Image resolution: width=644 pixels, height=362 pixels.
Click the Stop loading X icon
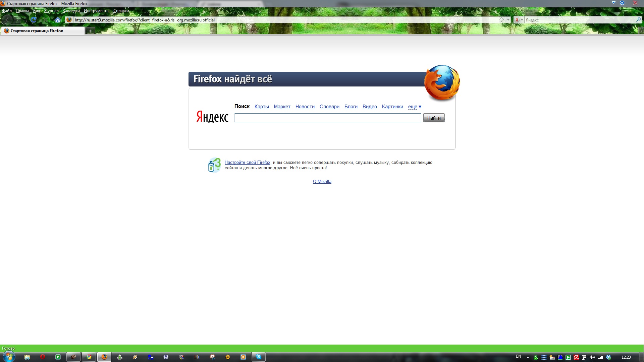(x=46, y=20)
